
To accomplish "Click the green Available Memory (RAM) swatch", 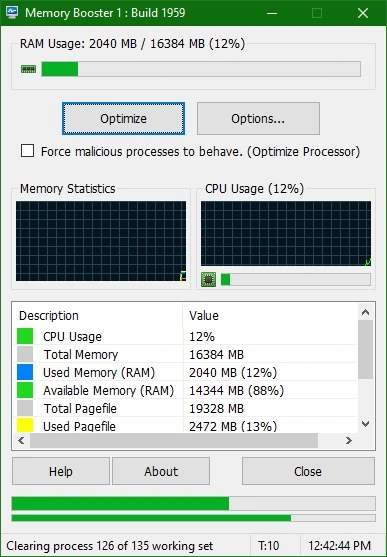I will [x=25, y=390].
